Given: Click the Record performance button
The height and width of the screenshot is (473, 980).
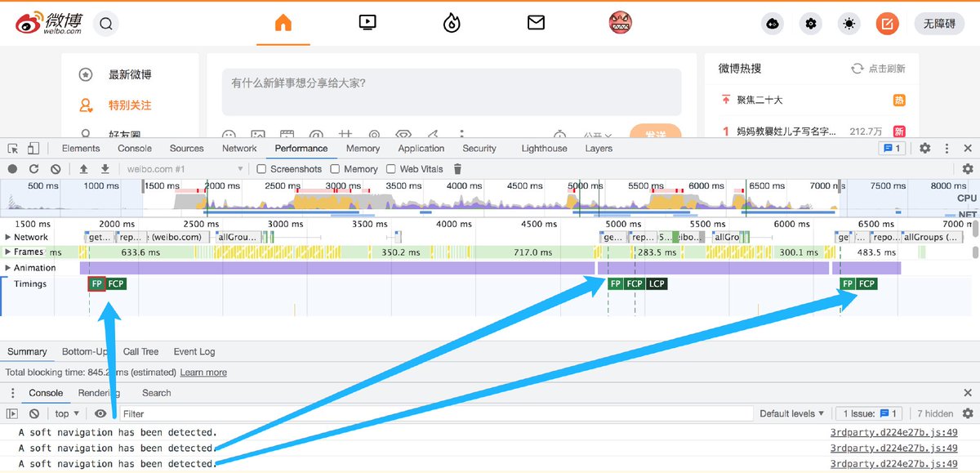Looking at the screenshot, I should tap(12, 169).
